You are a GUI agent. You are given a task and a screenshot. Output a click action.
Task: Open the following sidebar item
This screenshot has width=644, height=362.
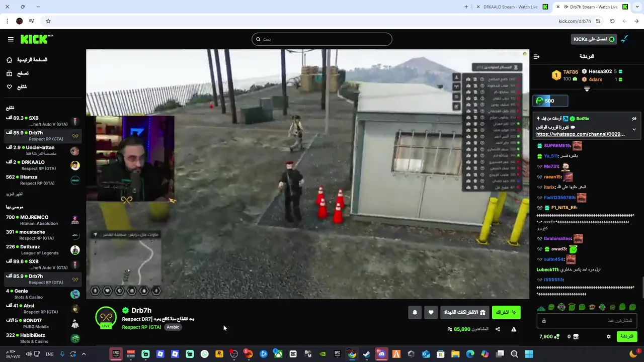[17, 87]
